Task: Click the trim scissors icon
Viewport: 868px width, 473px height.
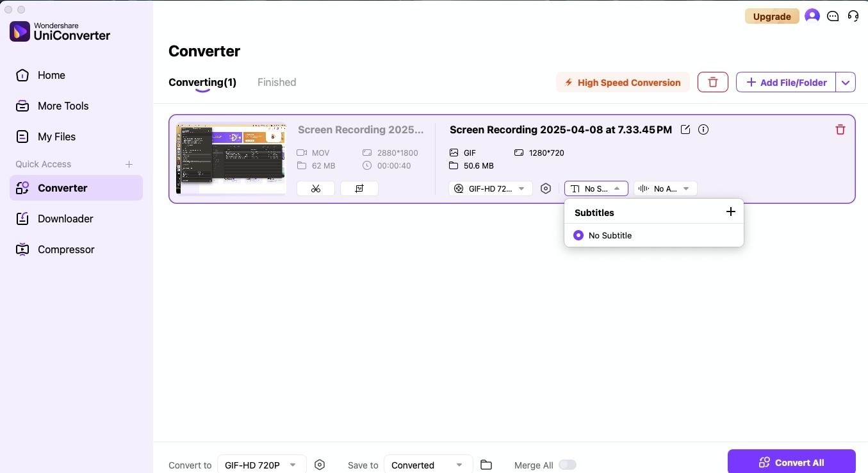Action: pos(316,188)
